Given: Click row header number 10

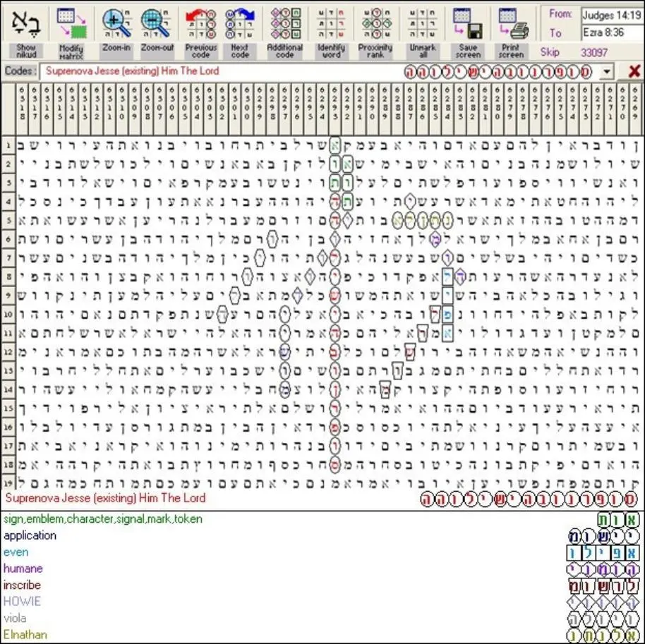Looking at the screenshot, I should (x=8, y=315).
